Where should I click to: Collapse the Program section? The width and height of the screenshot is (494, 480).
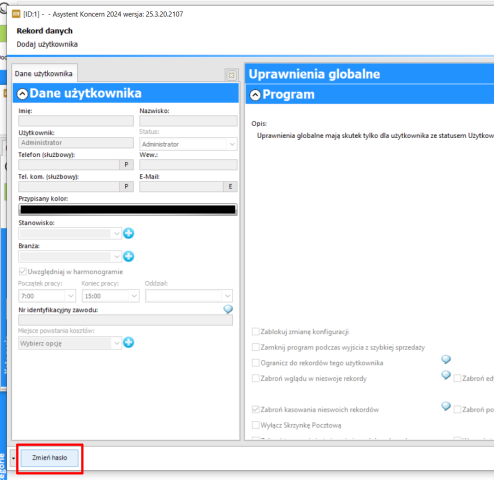pyautogui.click(x=255, y=95)
